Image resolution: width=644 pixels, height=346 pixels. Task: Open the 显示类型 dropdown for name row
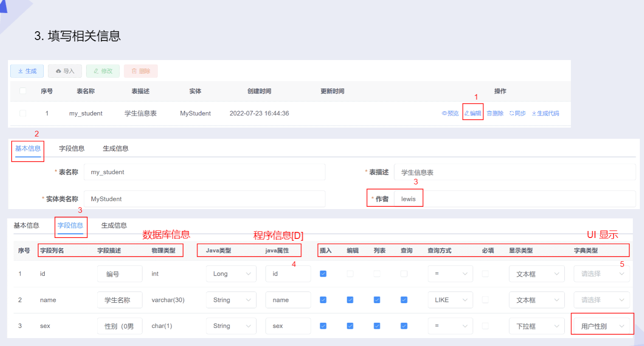point(536,300)
